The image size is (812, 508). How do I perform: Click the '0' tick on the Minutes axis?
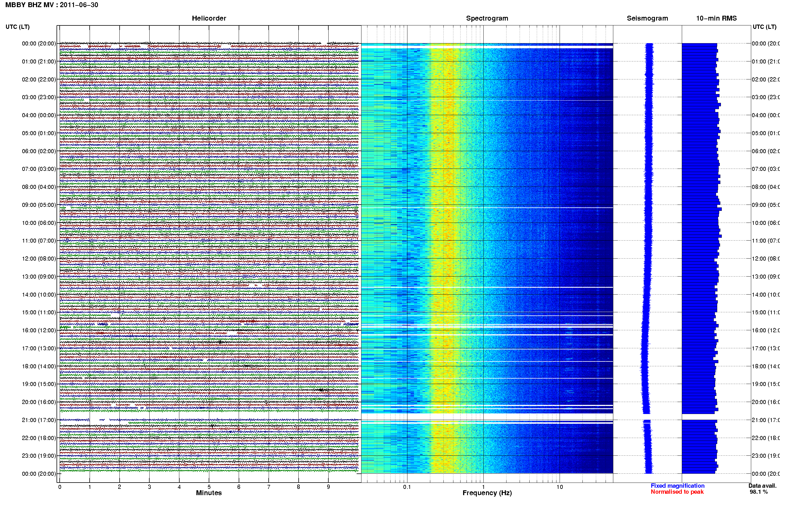tap(60, 487)
